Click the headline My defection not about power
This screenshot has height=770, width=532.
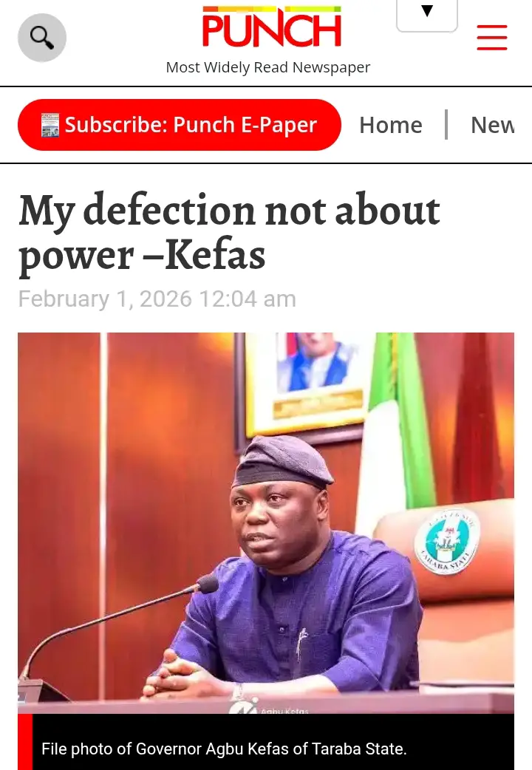pyautogui.click(x=229, y=232)
